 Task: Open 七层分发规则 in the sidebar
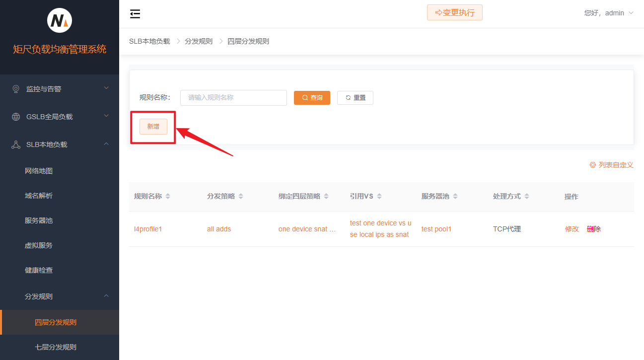(x=56, y=347)
